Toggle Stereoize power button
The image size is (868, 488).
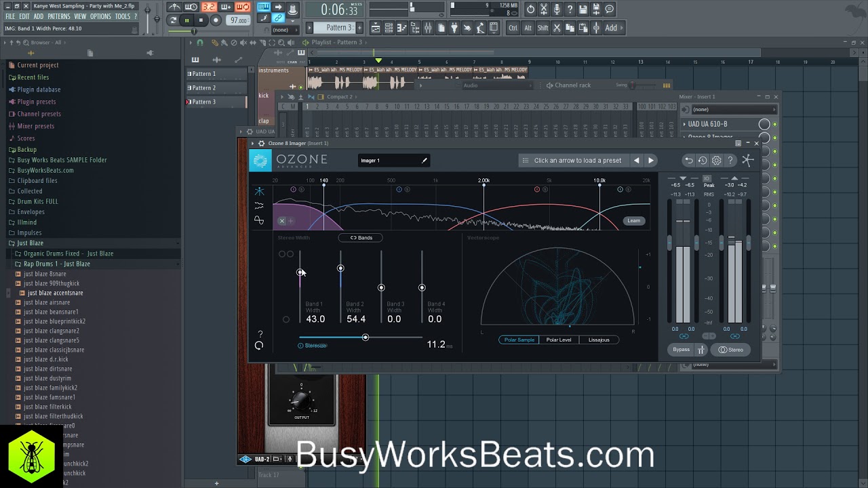pos(300,346)
